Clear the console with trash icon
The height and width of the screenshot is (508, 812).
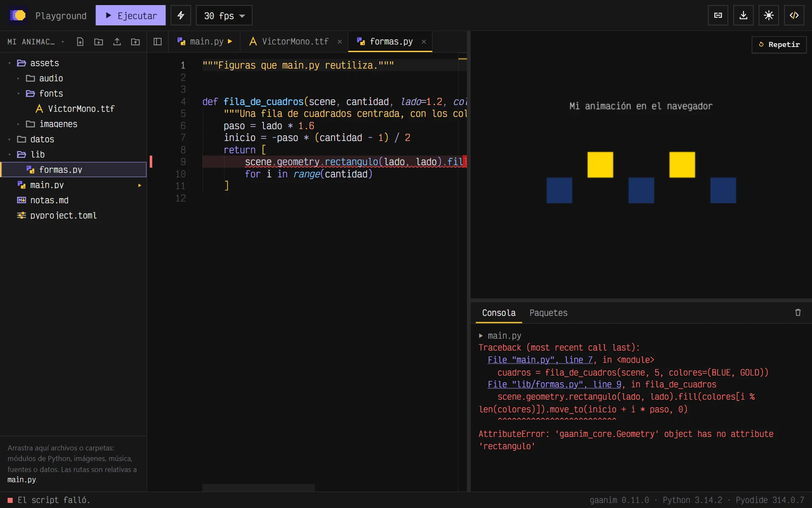pyautogui.click(x=798, y=312)
